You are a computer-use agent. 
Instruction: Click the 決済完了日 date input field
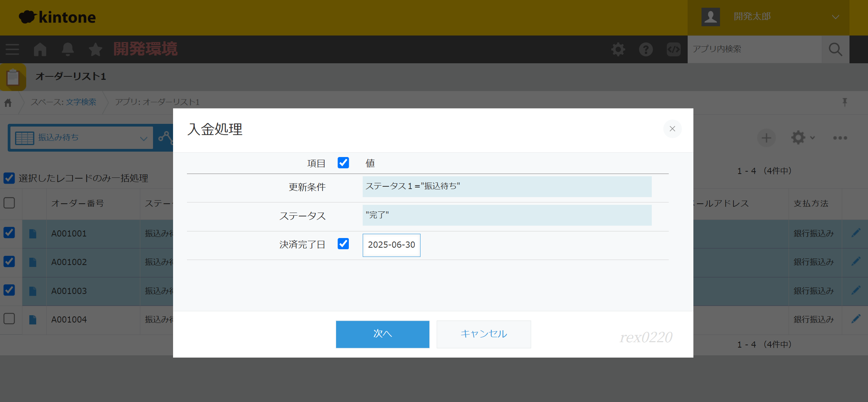[391, 245]
